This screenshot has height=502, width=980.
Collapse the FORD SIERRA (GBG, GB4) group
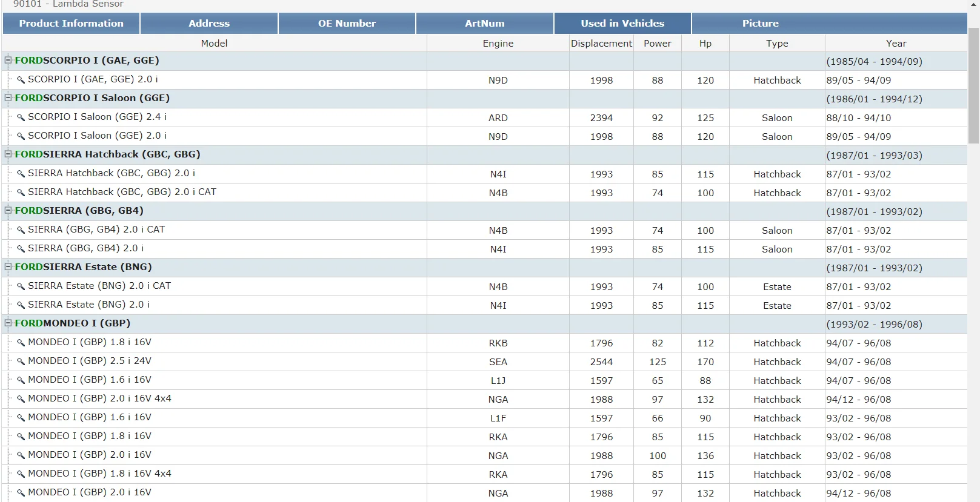tap(8, 210)
